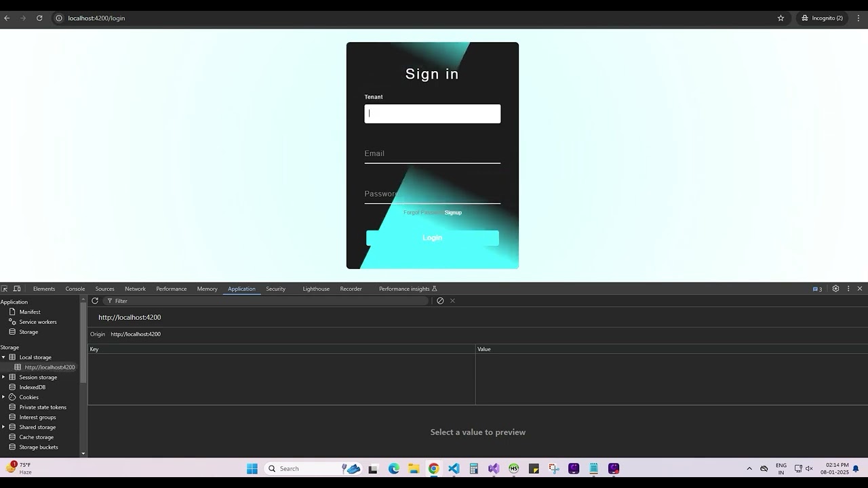Open the DevTools more options menu

[x=848, y=289]
